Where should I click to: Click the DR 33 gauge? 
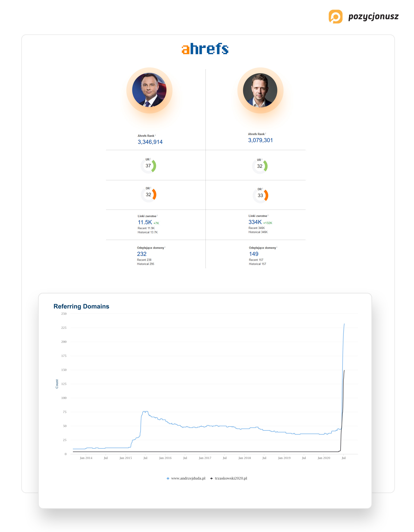[x=260, y=195]
